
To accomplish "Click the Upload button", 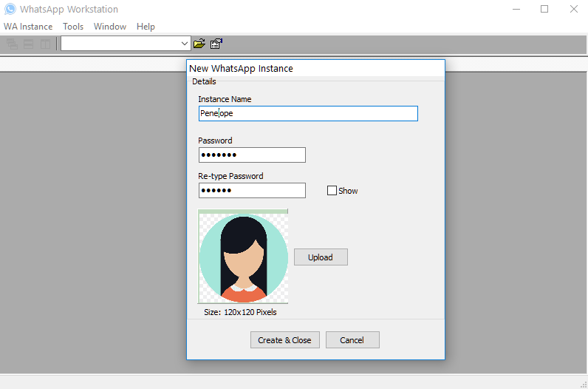I will pyautogui.click(x=321, y=257).
